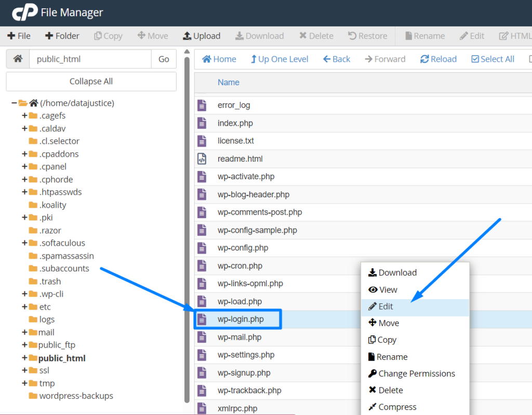The image size is (532, 415).
Task: Choose Compress in context menu
Action: [x=415, y=407]
